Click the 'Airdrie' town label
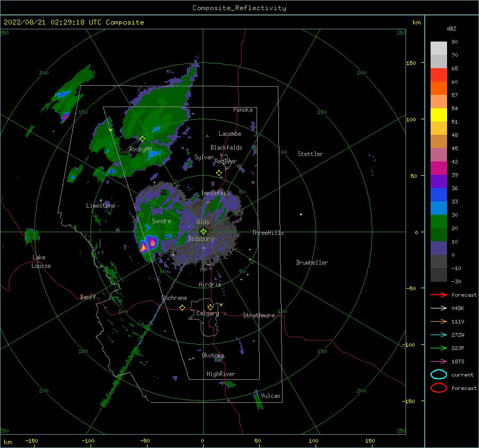The height and width of the screenshot is (448, 479). pos(210,284)
